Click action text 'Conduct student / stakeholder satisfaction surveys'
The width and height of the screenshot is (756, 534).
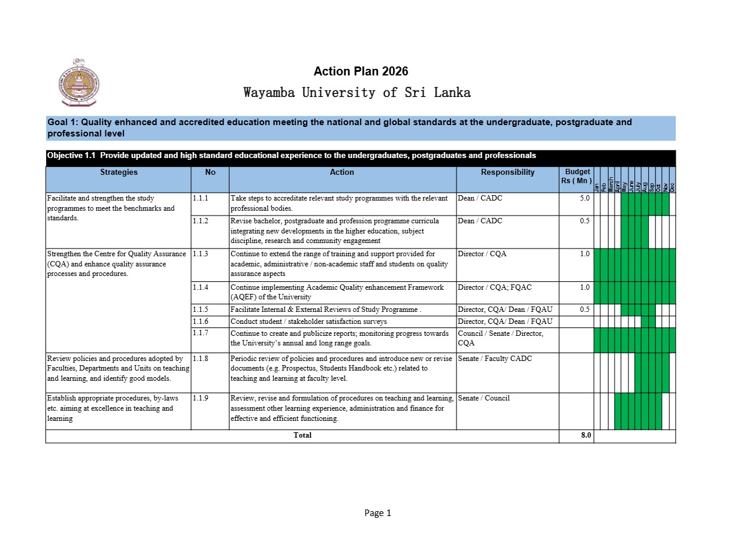coord(309,321)
